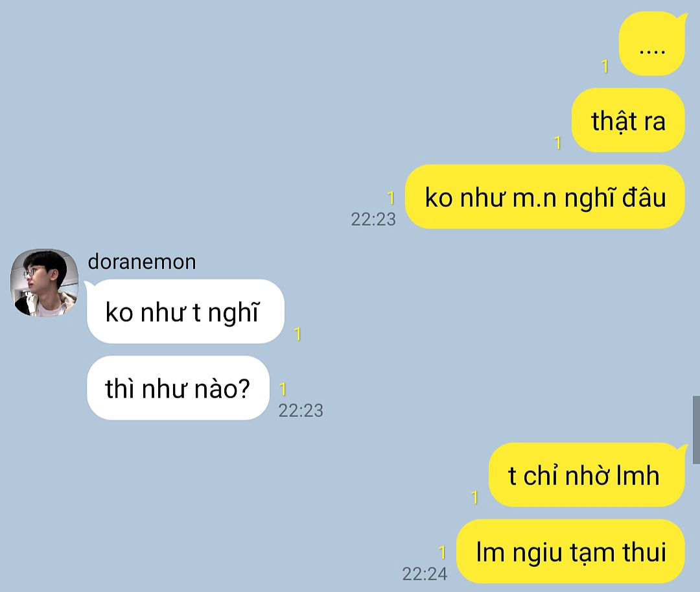Click unread count above first 22:23 timestamp
The image size is (700, 592).
[391, 198]
